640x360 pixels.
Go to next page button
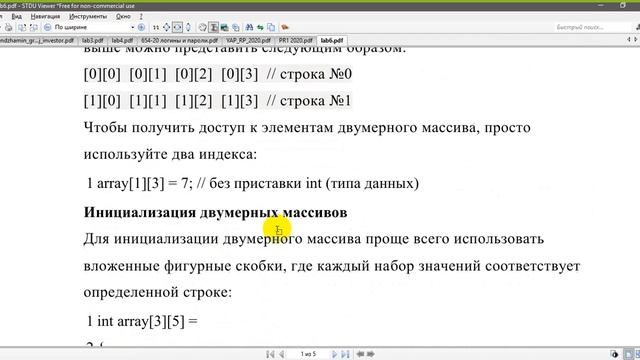pos(334,354)
